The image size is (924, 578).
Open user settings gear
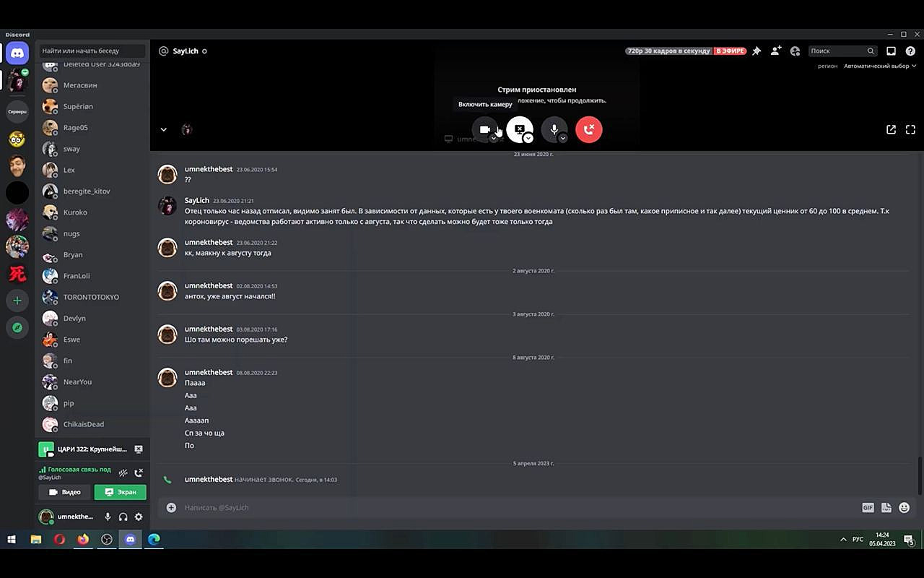(139, 517)
